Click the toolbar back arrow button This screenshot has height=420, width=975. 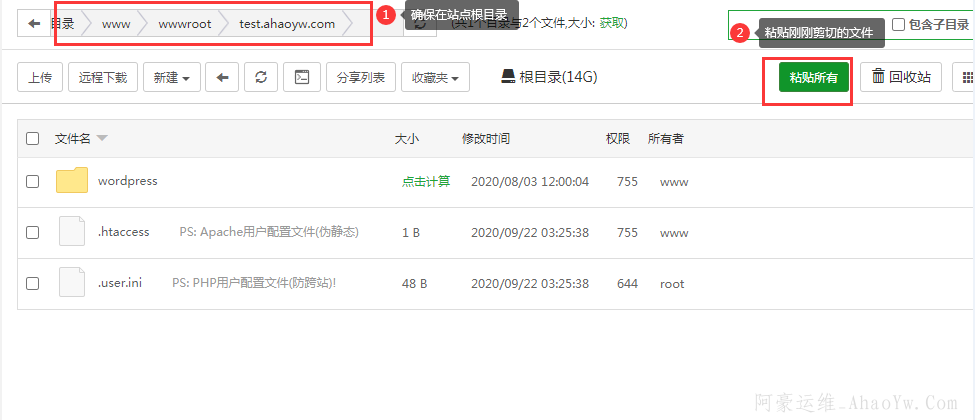pos(221,77)
